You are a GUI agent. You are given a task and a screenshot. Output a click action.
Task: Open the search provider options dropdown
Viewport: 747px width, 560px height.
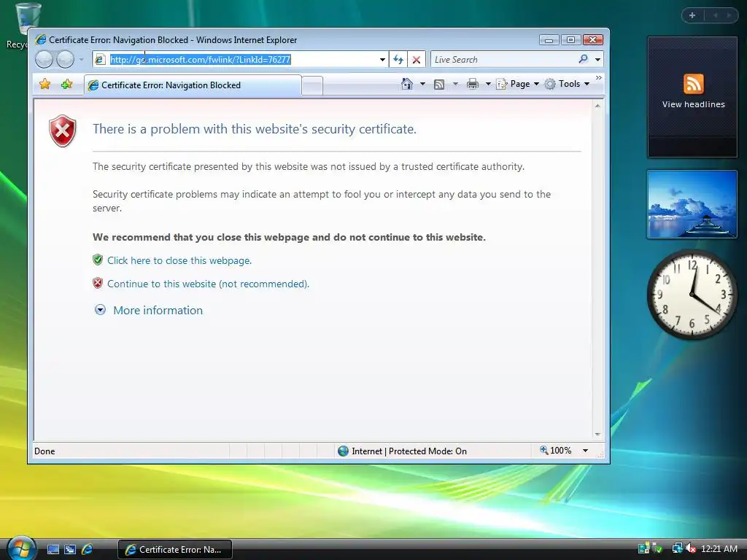597,60
